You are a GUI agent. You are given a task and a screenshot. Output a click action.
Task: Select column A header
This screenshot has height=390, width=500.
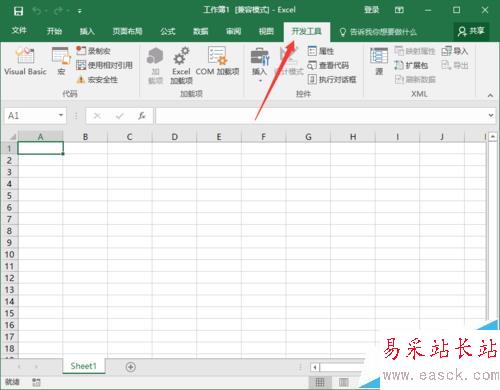pyautogui.click(x=40, y=137)
